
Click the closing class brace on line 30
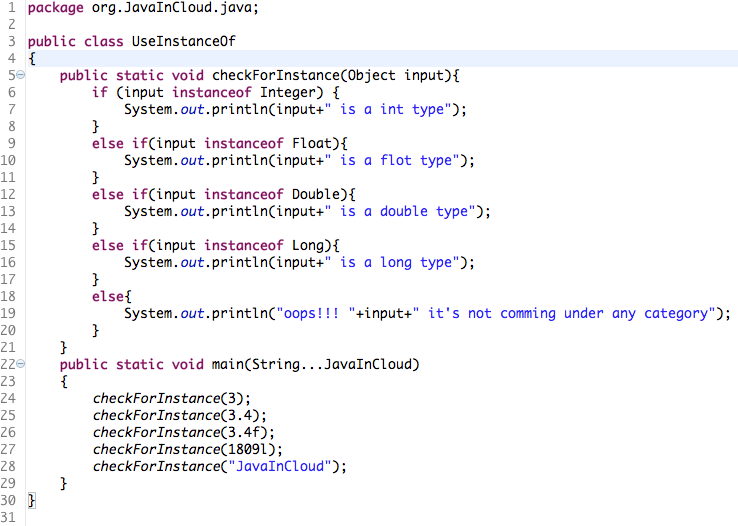(32, 501)
